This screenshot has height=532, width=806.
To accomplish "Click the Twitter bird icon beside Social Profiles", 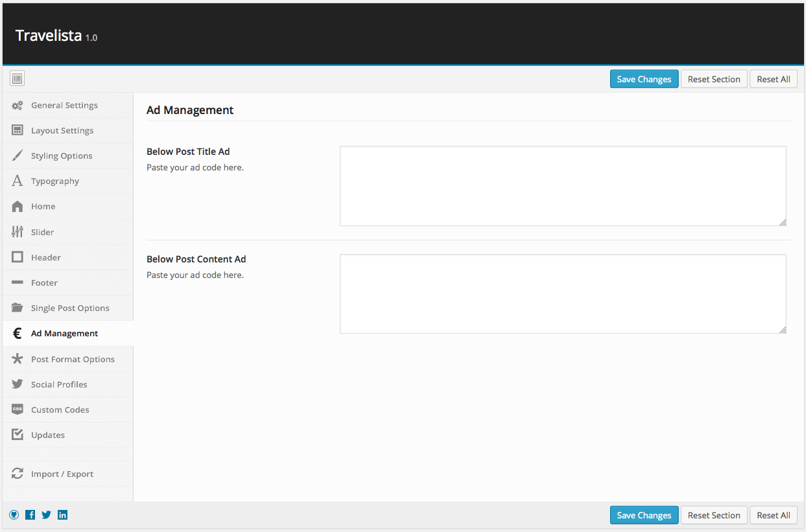I will tap(18, 384).
